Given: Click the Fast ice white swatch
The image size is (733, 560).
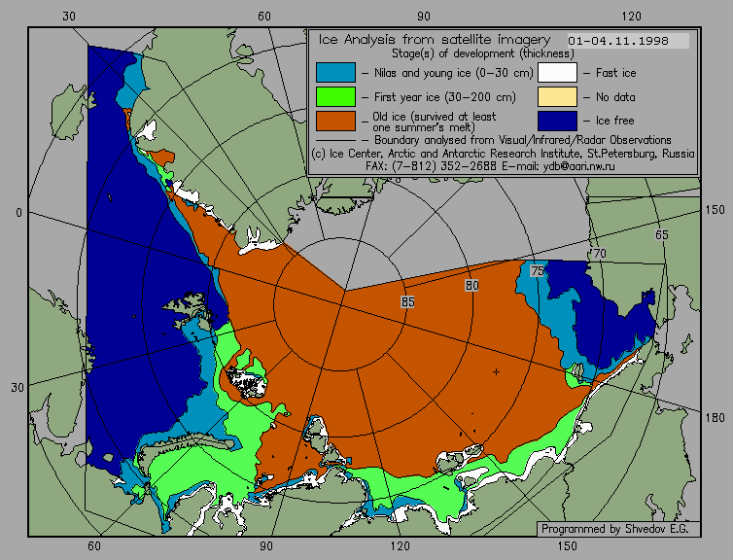Looking at the screenshot, I should [x=557, y=73].
